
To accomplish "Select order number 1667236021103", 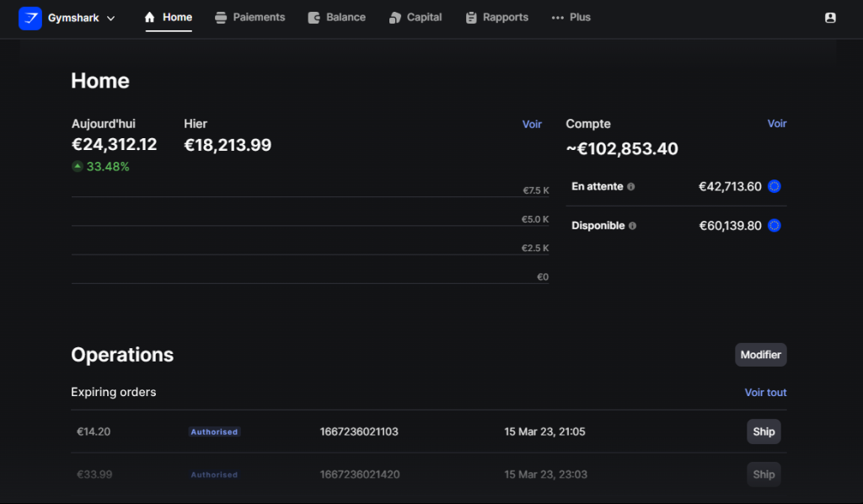I will click(x=359, y=432).
